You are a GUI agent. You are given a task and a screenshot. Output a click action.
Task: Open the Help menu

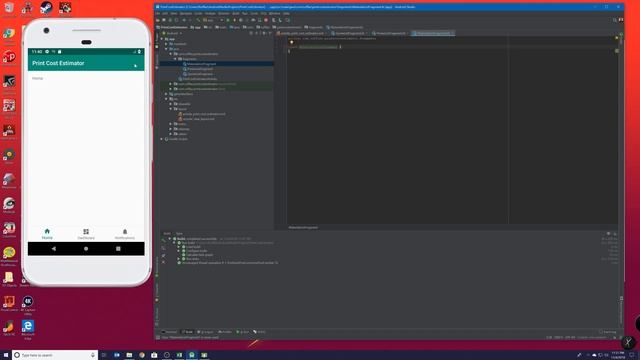pos(286,13)
